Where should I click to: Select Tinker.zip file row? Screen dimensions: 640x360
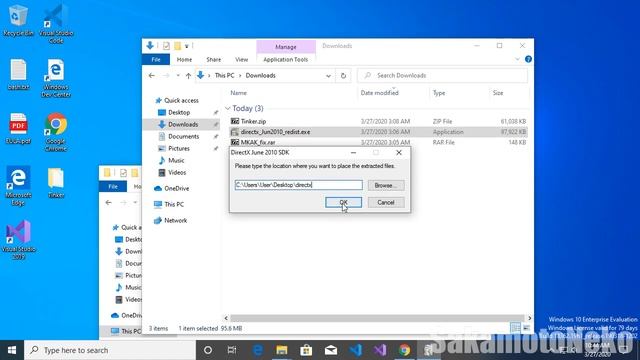(378, 121)
